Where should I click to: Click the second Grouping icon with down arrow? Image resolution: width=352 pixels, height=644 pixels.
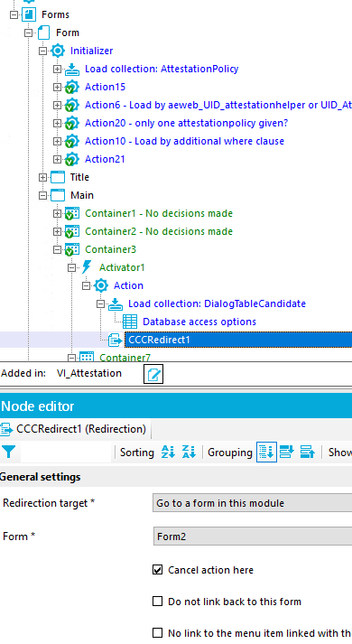click(x=286, y=453)
